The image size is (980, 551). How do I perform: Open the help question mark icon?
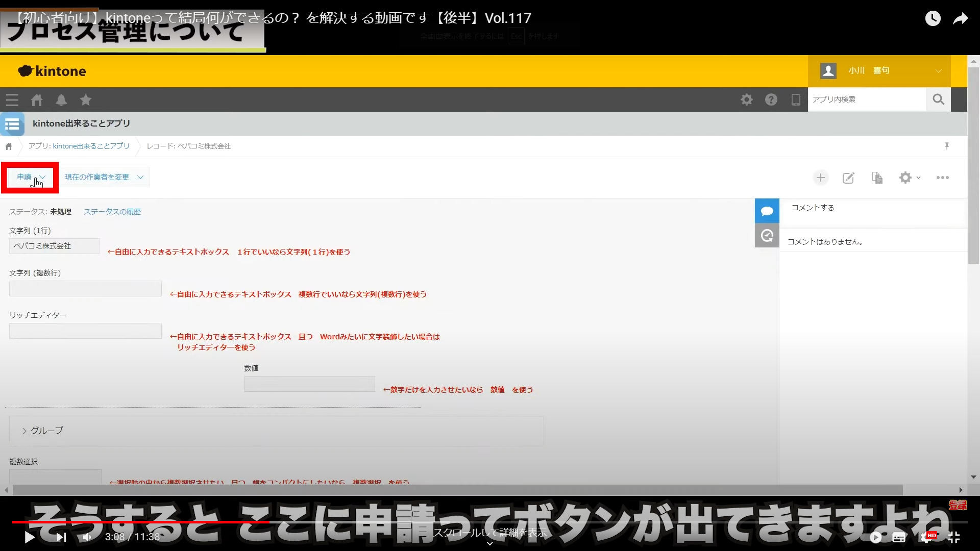coord(771,99)
